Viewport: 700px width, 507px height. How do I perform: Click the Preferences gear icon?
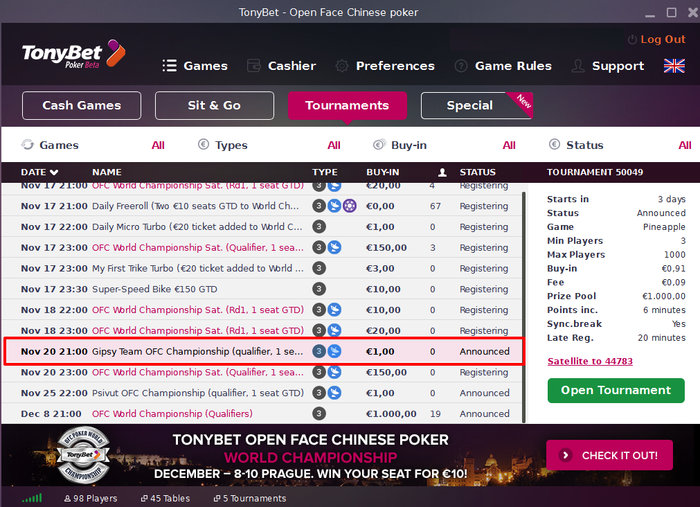click(x=342, y=66)
